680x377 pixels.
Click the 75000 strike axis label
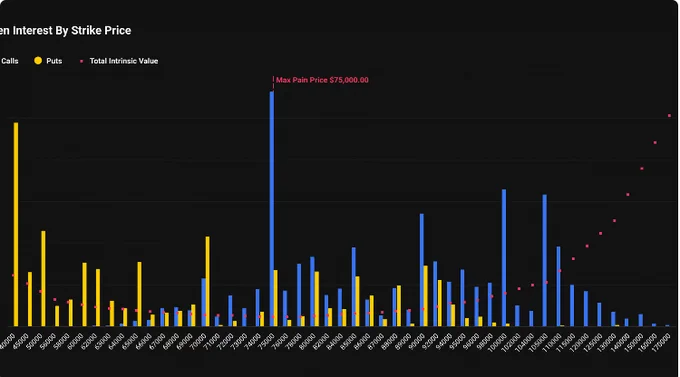pos(267,341)
